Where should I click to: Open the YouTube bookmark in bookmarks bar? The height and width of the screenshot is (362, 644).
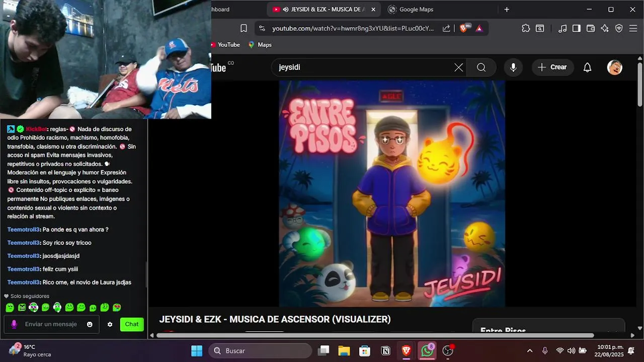tap(226, 45)
